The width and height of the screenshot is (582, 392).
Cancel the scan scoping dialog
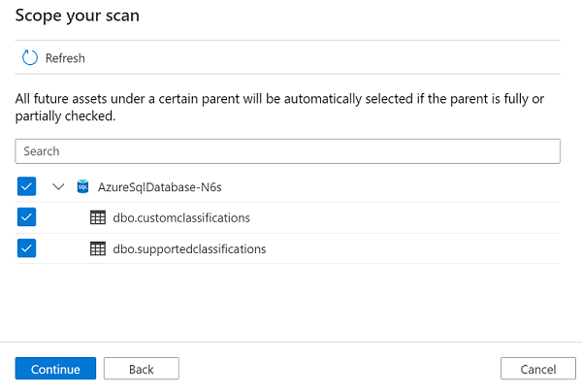point(538,369)
